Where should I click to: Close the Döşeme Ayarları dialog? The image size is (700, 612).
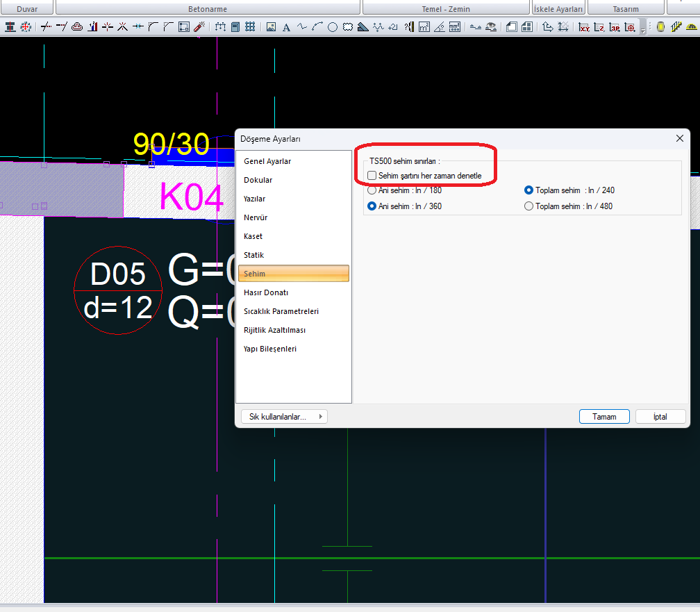(679, 138)
